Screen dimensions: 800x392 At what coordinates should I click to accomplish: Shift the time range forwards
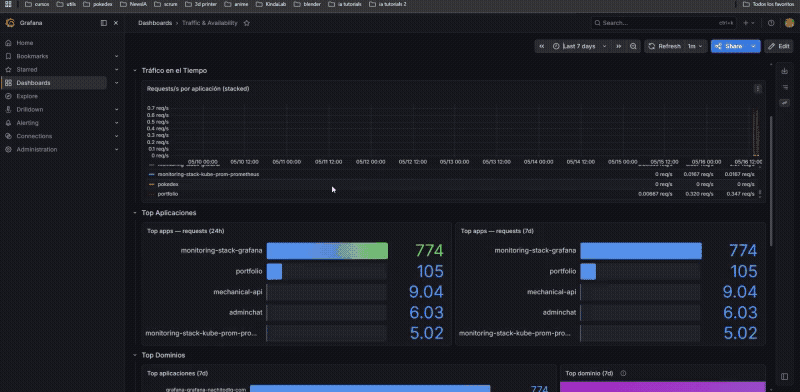(x=618, y=46)
